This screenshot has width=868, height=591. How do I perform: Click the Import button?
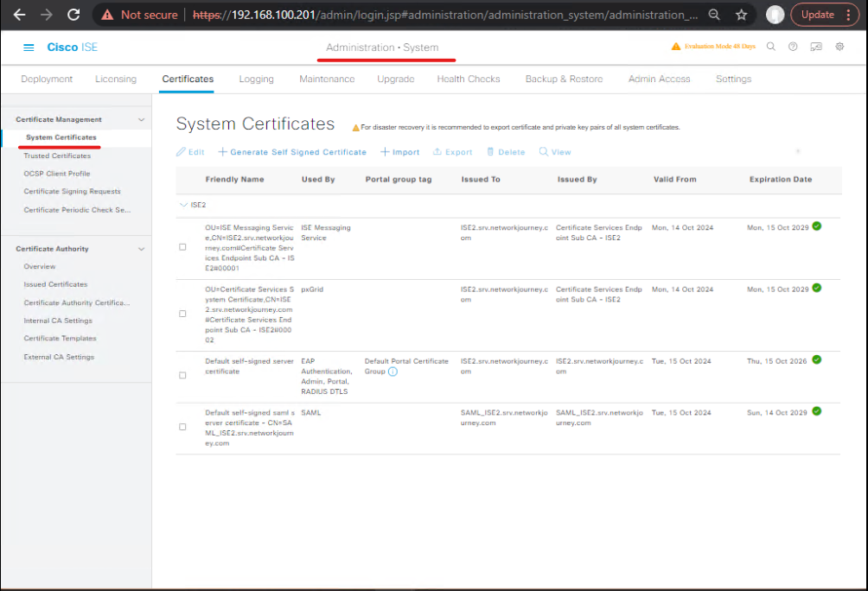(x=399, y=152)
